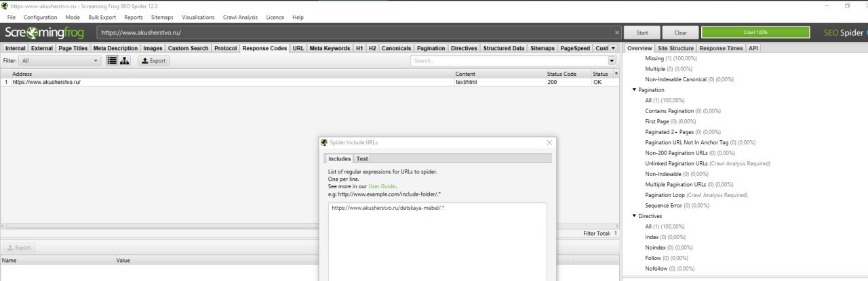
Task: Switch to tree view icon
Action: 125,60
